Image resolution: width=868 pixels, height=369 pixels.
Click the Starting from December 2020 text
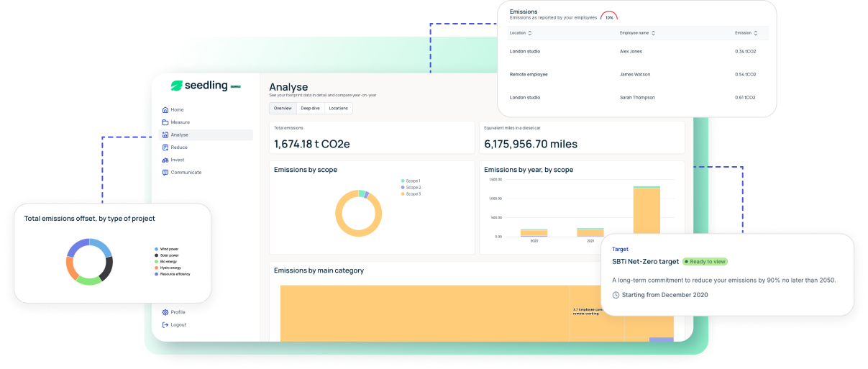click(664, 295)
